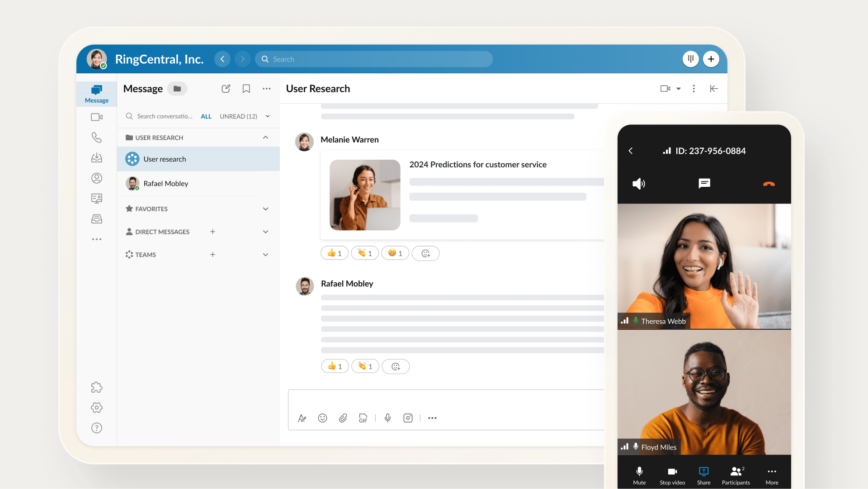Open the Video section in left sidebar
The image size is (868, 489).
96,117
